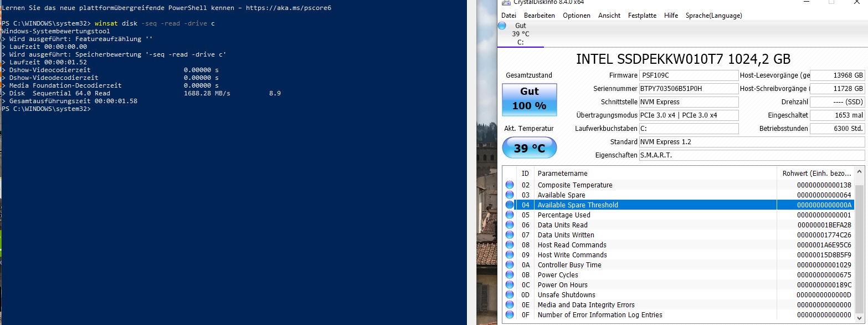Click the Gut 100 % health status button
The height and width of the screenshot is (325, 868).
(x=529, y=99)
